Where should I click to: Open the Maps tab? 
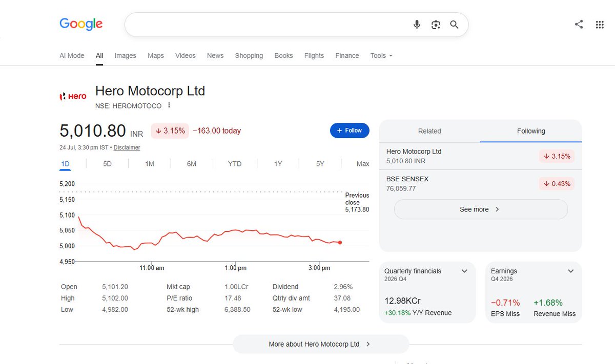(x=156, y=56)
